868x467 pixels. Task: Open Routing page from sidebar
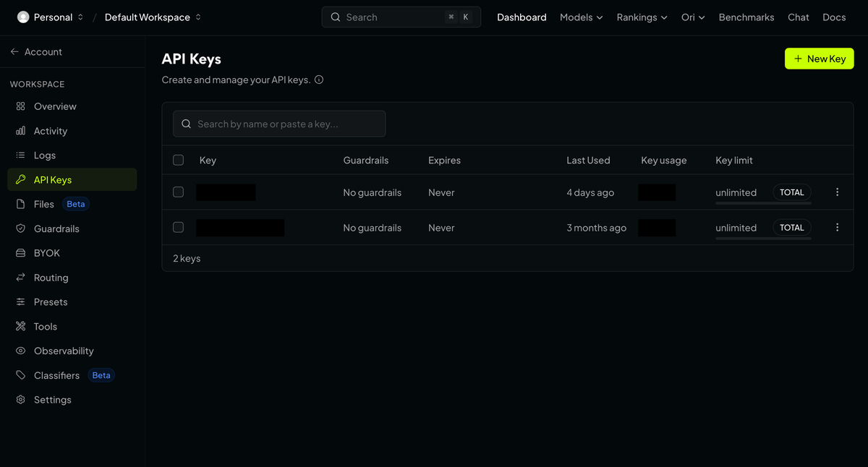coord(72,278)
